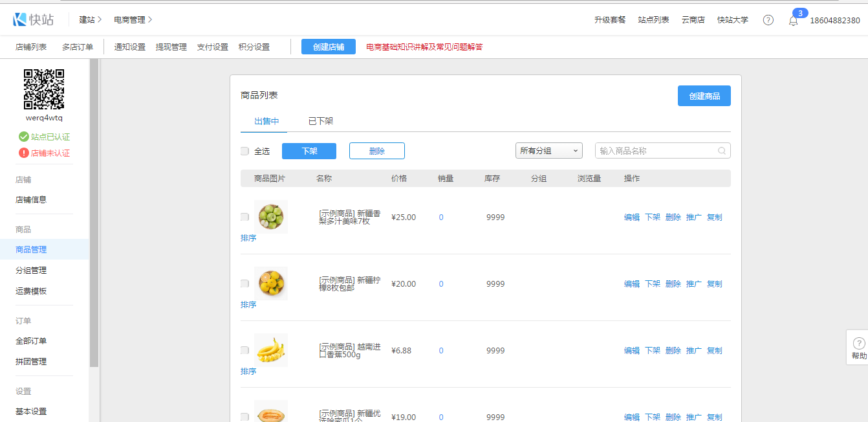Switch to the 已下架 tab
Image resolution: width=868 pixels, height=422 pixels.
pos(320,121)
